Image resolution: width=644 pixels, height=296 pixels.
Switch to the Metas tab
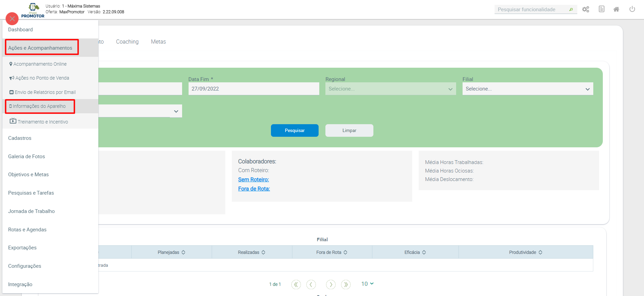coord(158,42)
